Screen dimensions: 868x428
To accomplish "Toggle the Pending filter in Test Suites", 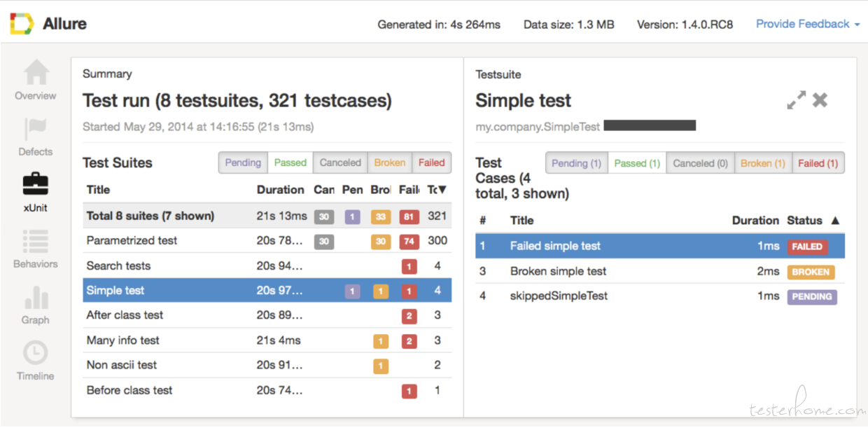I will 243,163.
